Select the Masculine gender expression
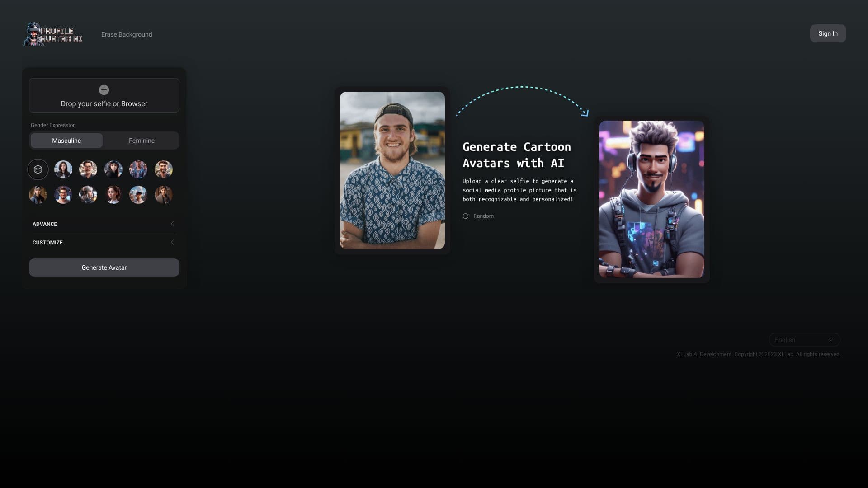The width and height of the screenshot is (868, 488). click(x=66, y=141)
